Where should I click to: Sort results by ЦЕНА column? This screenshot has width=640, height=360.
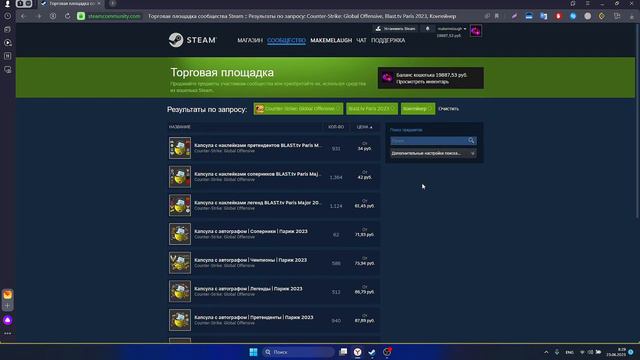pos(364,127)
